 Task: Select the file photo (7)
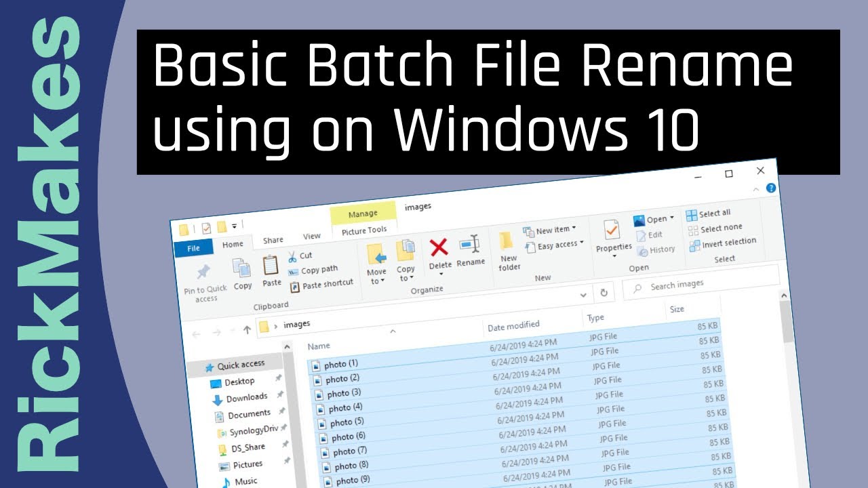[x=349, y=451]
